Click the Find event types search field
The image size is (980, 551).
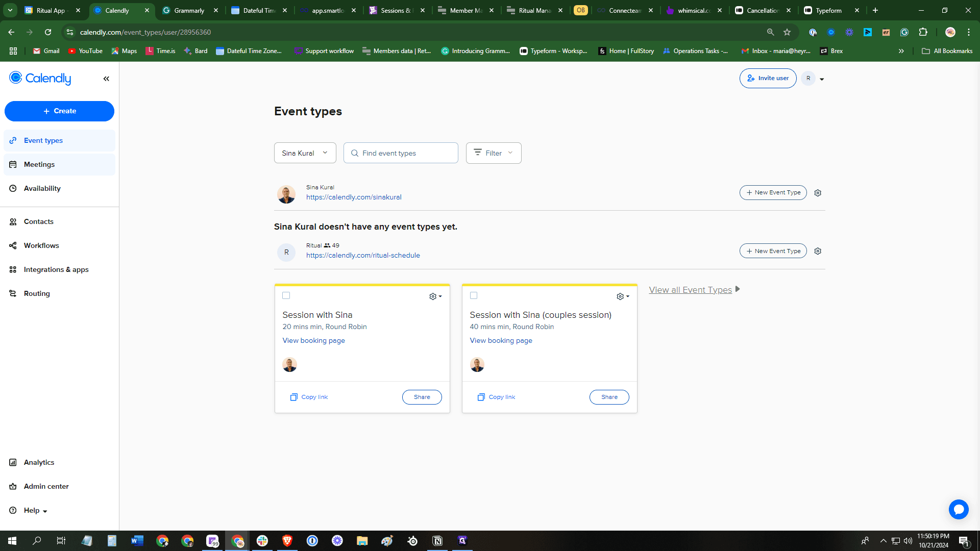tap(401, 153)
